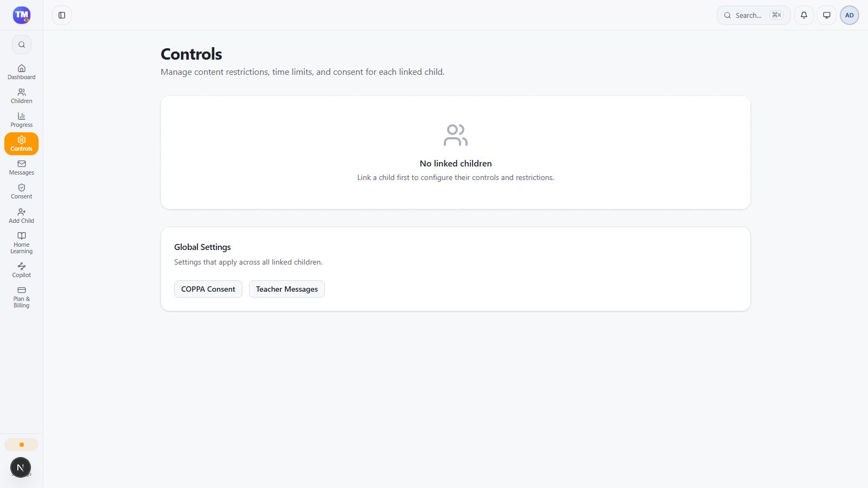Toggle the sidebar collapse button

[62, 15]
